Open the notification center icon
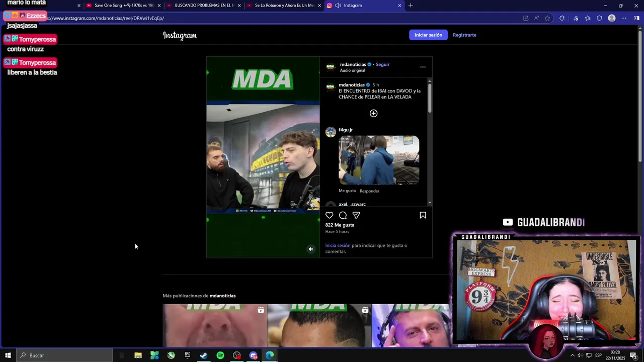 point(633,355)
